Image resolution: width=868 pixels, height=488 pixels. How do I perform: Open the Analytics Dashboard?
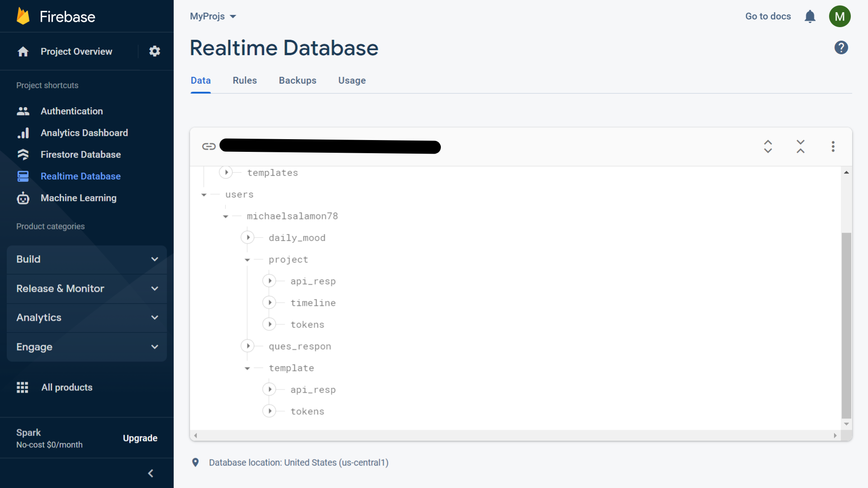pyautogui.click(x=85, y=132)
